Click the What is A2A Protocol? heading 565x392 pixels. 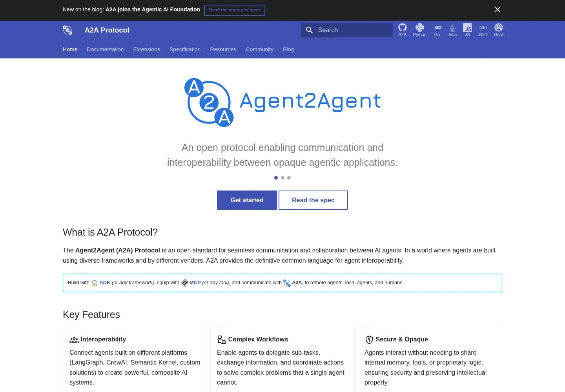(x=110, y=232)
